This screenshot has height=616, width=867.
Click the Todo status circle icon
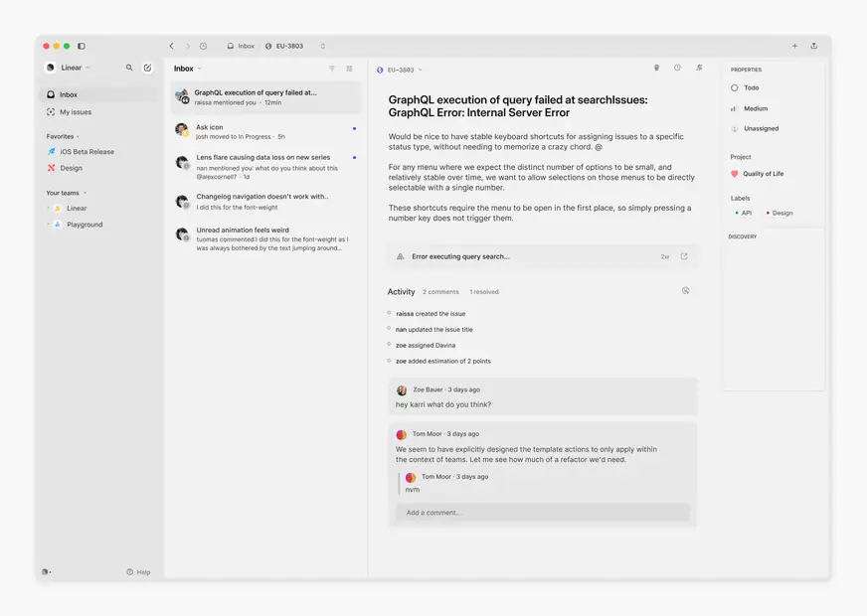[x=735, y=87]
